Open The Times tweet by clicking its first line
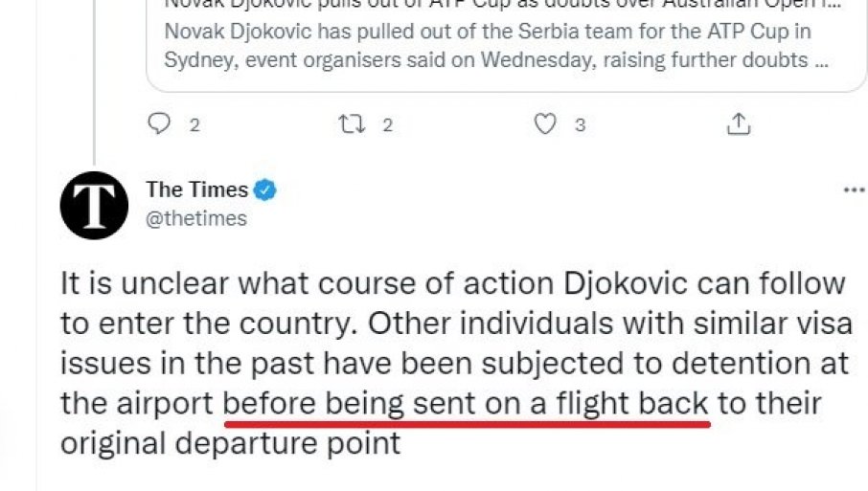 pyautogui.click(x=452, y=284)
